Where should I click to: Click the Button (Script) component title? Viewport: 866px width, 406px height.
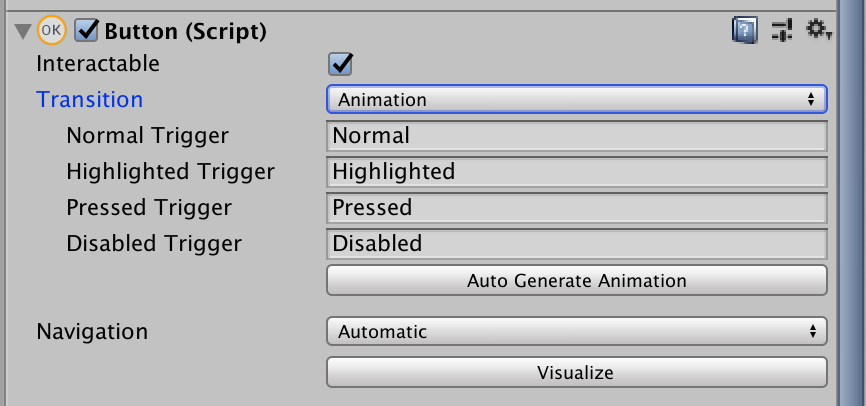click(x=185, y=31)
